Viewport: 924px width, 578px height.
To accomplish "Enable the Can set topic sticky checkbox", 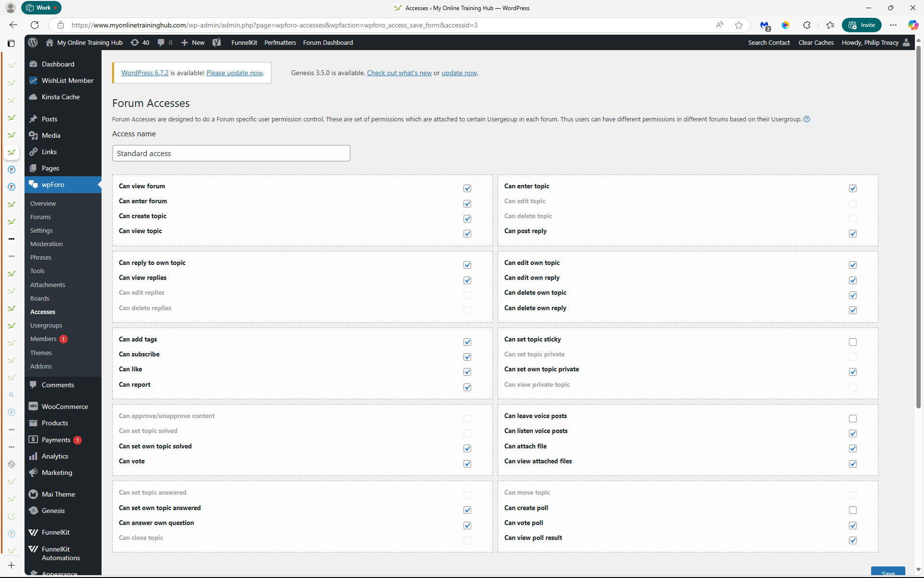I will click(x=853, y=342).
